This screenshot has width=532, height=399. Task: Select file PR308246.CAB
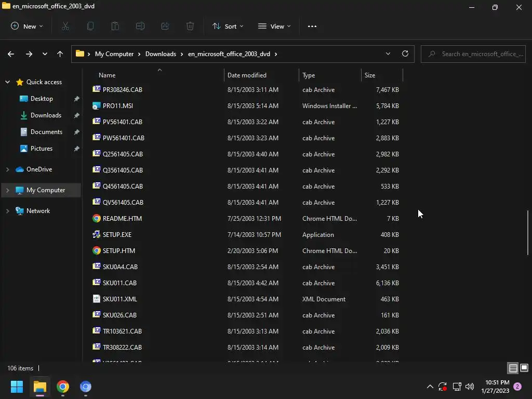(123, 89)
